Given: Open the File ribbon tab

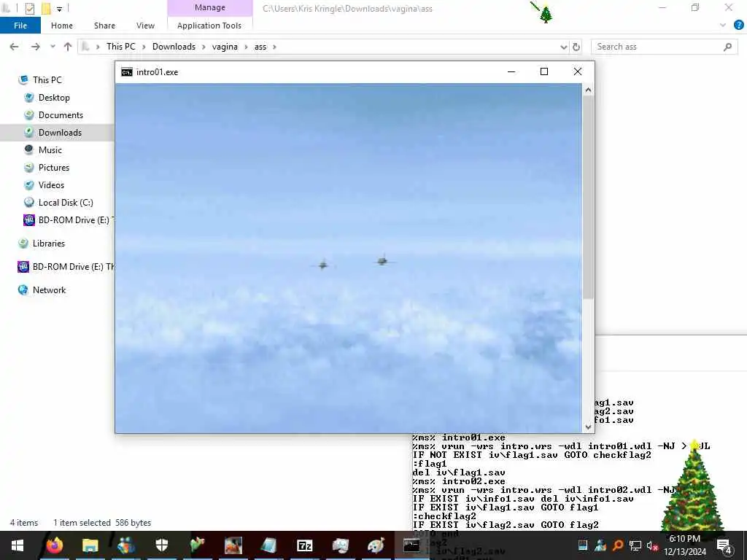Looking at the screenshot, I should pyautogui.click(x=20, y=26).
